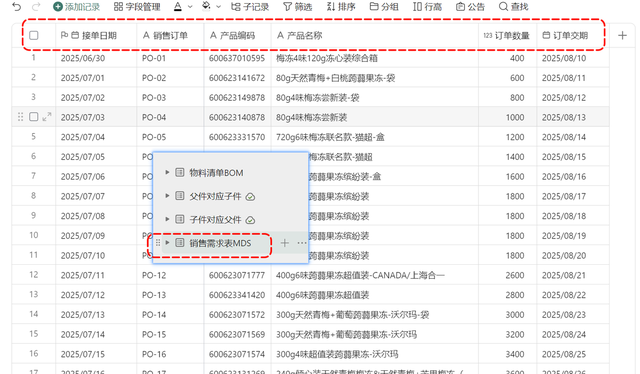The width and height of the screenshot is (640, 374).
Task: Expand record PO-04 with arrows icon
Action: [x=47, y=117]
